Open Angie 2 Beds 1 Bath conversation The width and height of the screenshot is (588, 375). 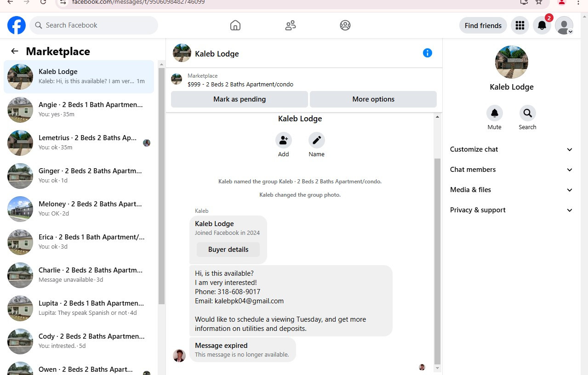[79, 110]
